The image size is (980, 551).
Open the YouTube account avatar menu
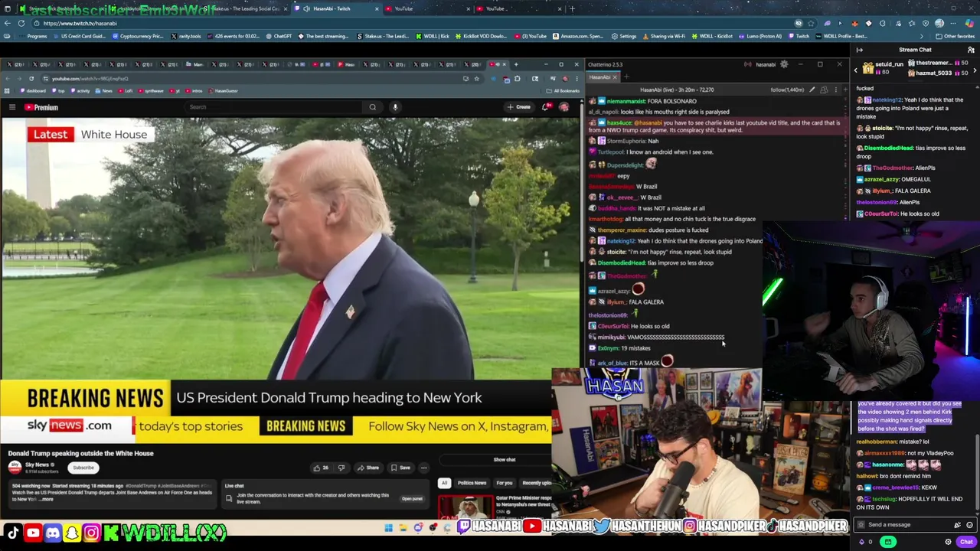click(564, 107)
